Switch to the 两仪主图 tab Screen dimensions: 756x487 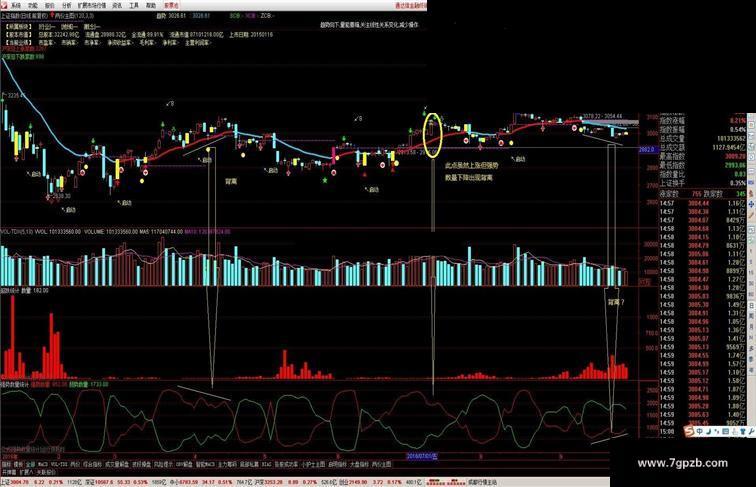pos(381,464)
